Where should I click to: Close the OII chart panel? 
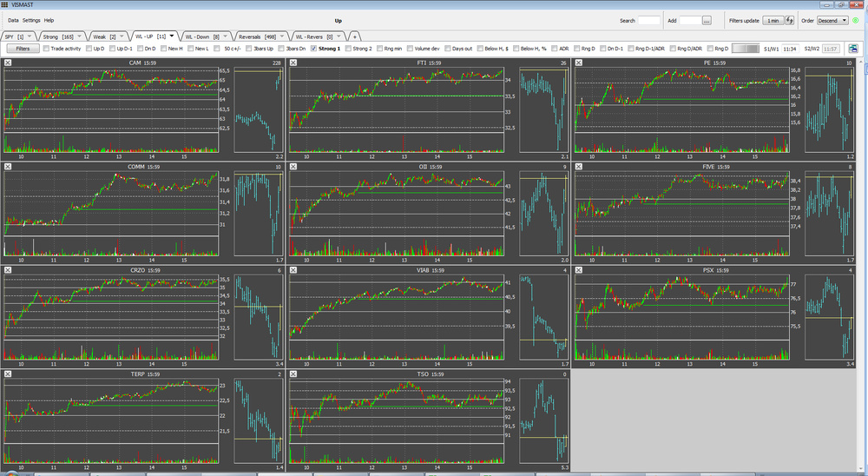pyautogui.click(x=293, y=166)
